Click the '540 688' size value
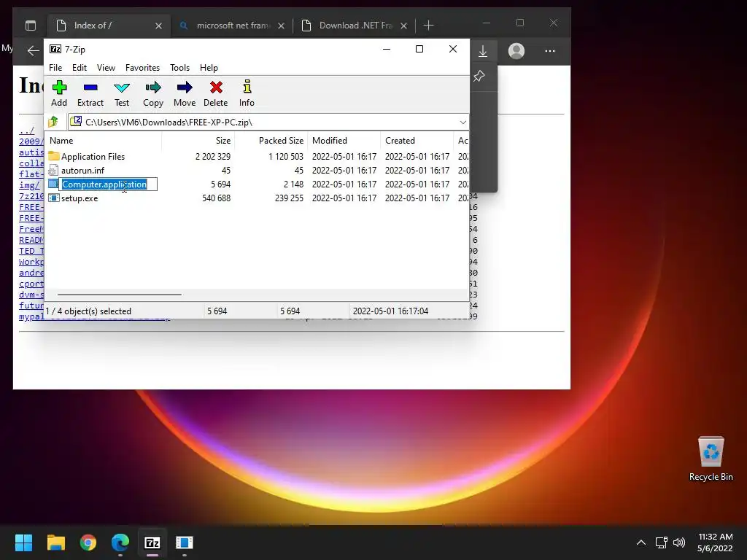Image resolution: width=747 pixels, height=560 pixels. [216, 198]
